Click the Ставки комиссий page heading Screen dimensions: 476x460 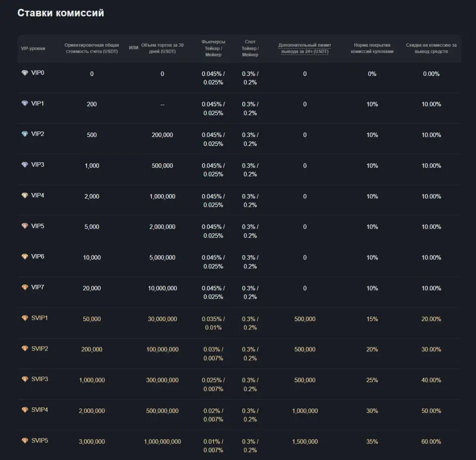coord(60,13)
